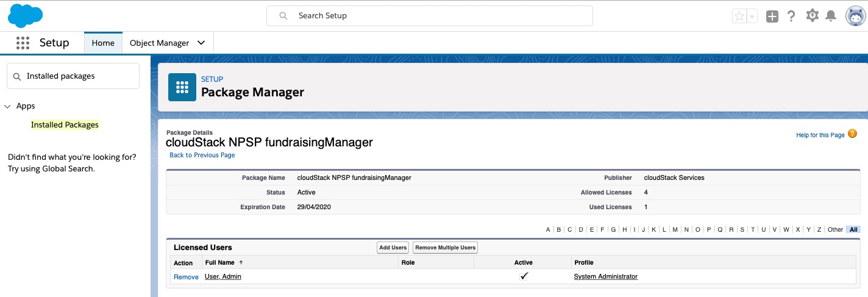This screenshot has height=297, width=868.
Task: Click the Active column header
Action: 523,263
